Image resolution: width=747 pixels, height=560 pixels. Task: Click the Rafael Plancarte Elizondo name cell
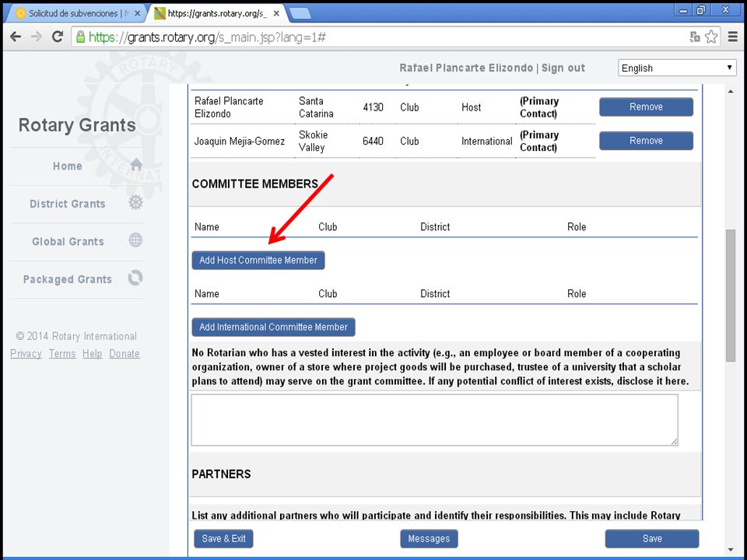click(229, 107)
